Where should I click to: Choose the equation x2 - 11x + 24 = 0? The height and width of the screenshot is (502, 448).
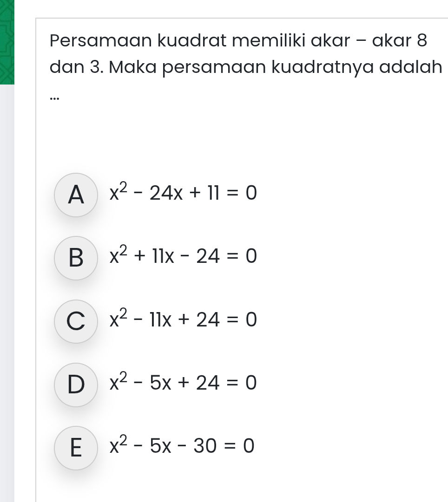183,319
